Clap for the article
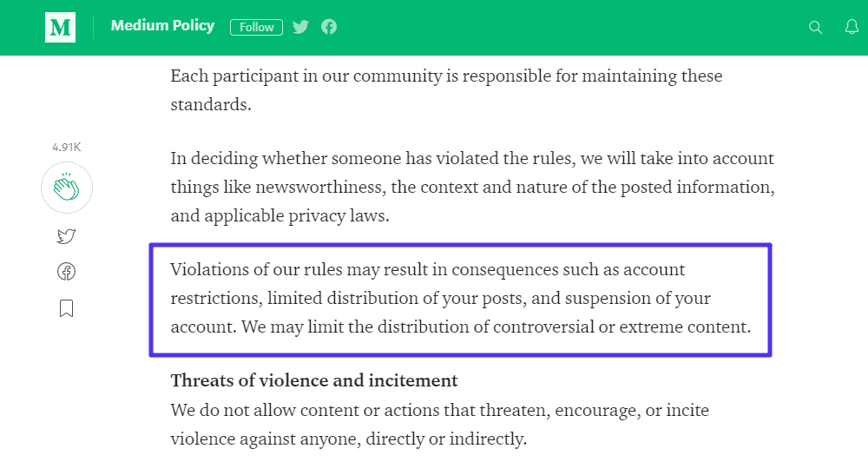 (x=67, y=188)
